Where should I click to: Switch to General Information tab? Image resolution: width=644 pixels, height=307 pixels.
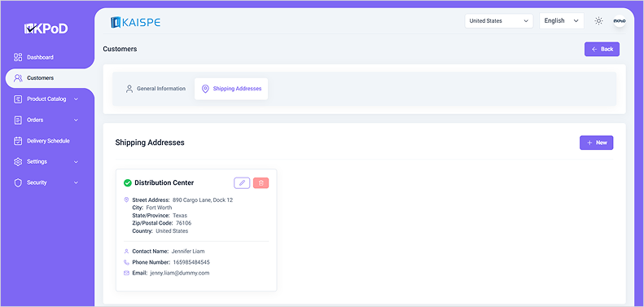click(x=156, y=89)
